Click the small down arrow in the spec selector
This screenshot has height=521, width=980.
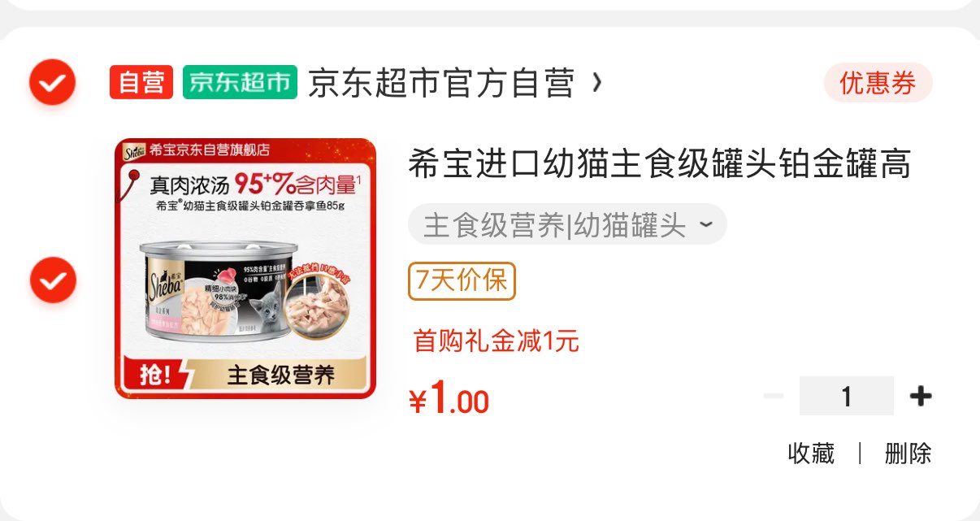pos(705,224)
